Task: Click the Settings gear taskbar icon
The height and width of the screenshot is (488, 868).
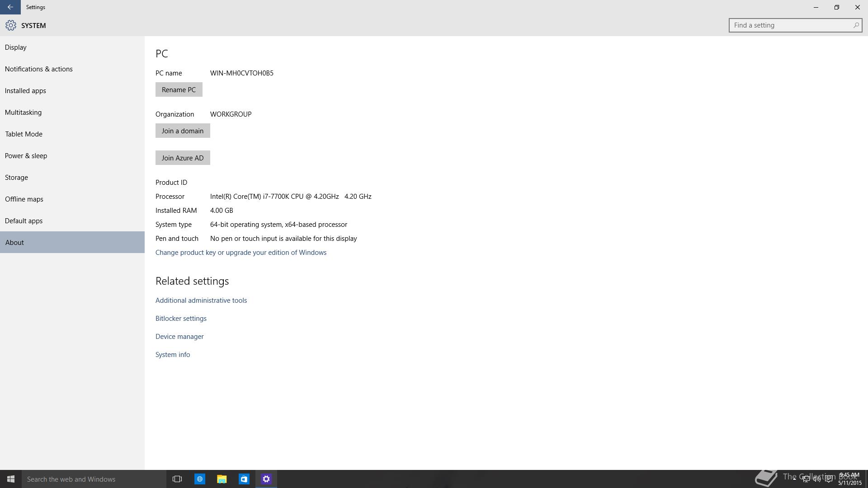Action: coord(266,479)
